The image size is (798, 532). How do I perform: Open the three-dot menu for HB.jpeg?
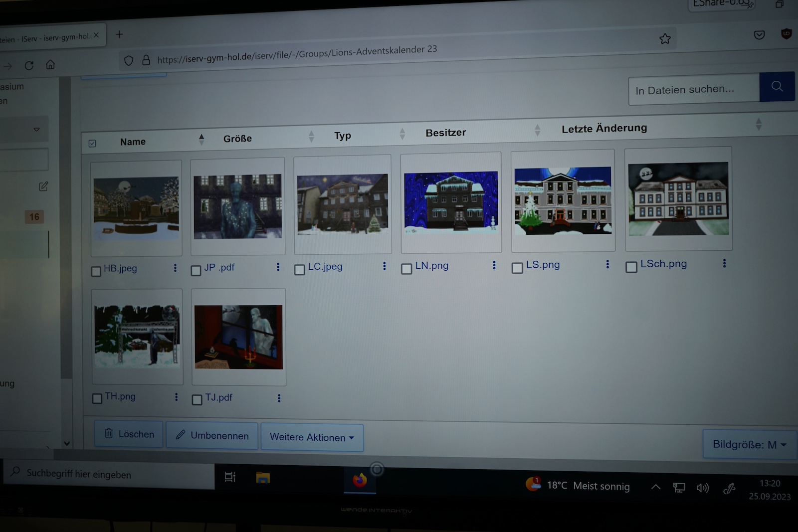pyautogui.click(x=175, y=268)
